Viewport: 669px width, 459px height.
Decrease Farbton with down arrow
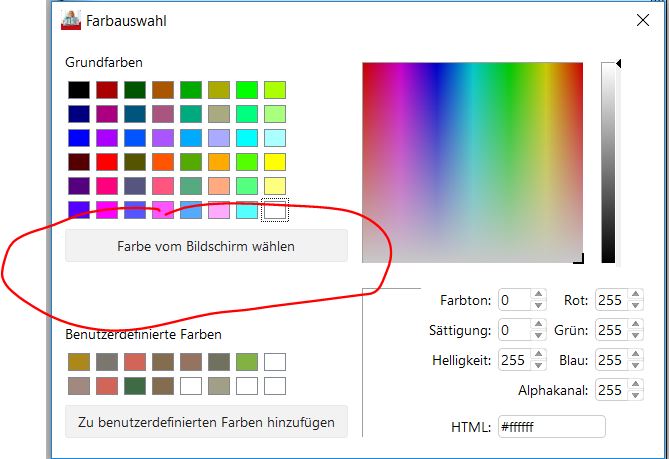click(x=538, y=305)
